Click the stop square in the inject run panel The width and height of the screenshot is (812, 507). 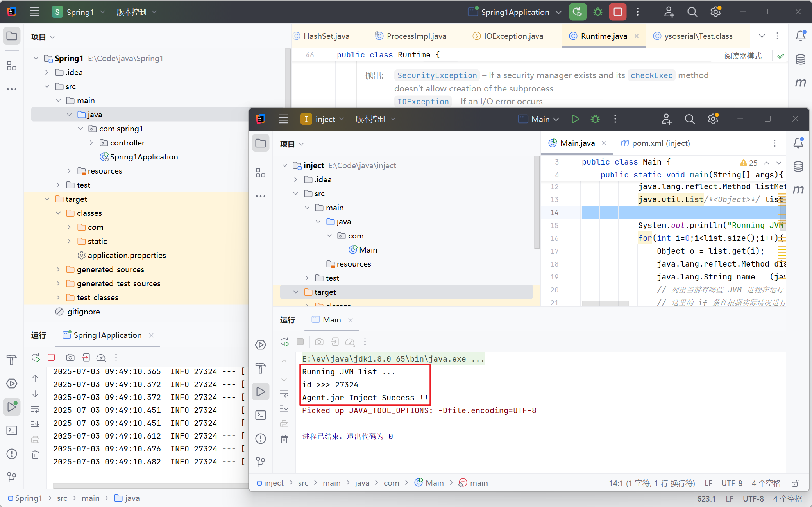click(300, 342)
